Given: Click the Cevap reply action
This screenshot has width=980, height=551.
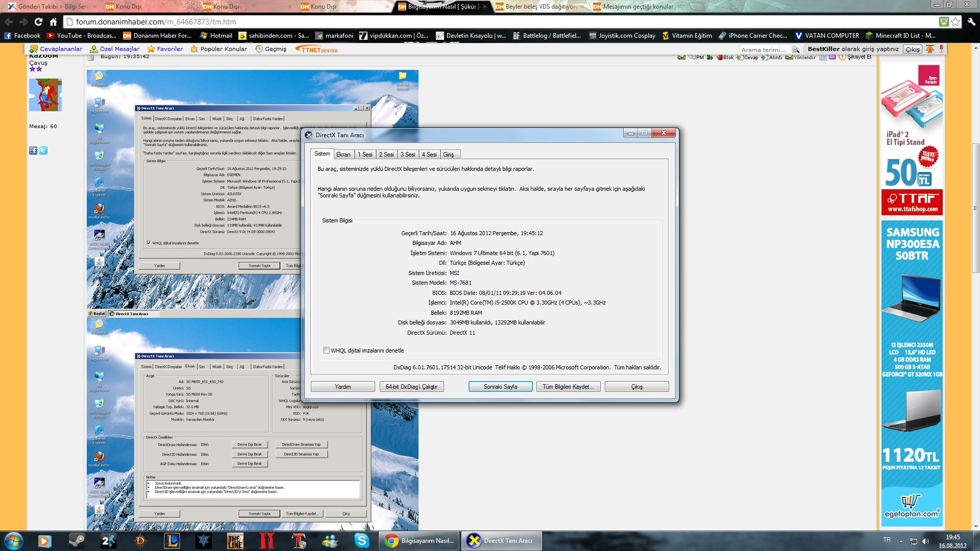Looking at the screenshot, I should pyautogui.click(x=747, y=57).
